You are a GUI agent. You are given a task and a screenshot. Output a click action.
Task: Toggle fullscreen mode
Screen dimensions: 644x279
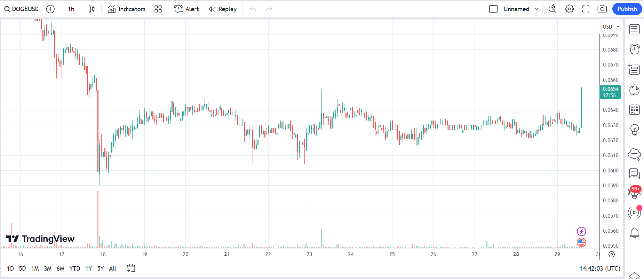click(586, 9)
